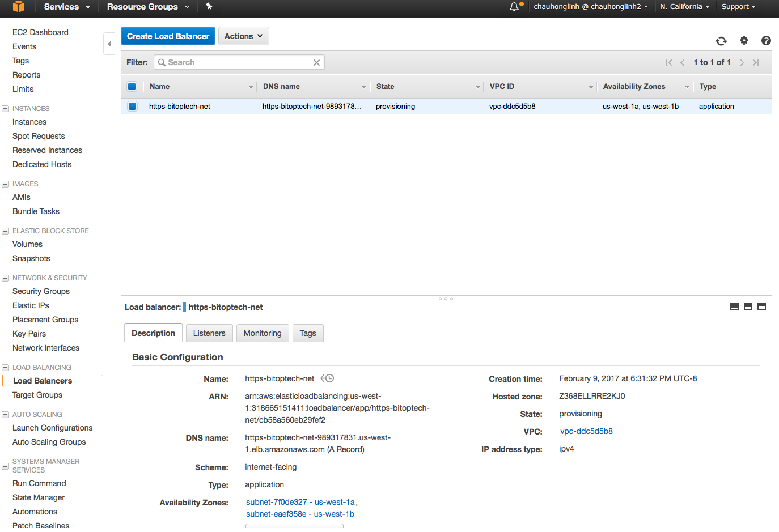Expand the Services menu

pyautogui.click(x=67, y=7)
